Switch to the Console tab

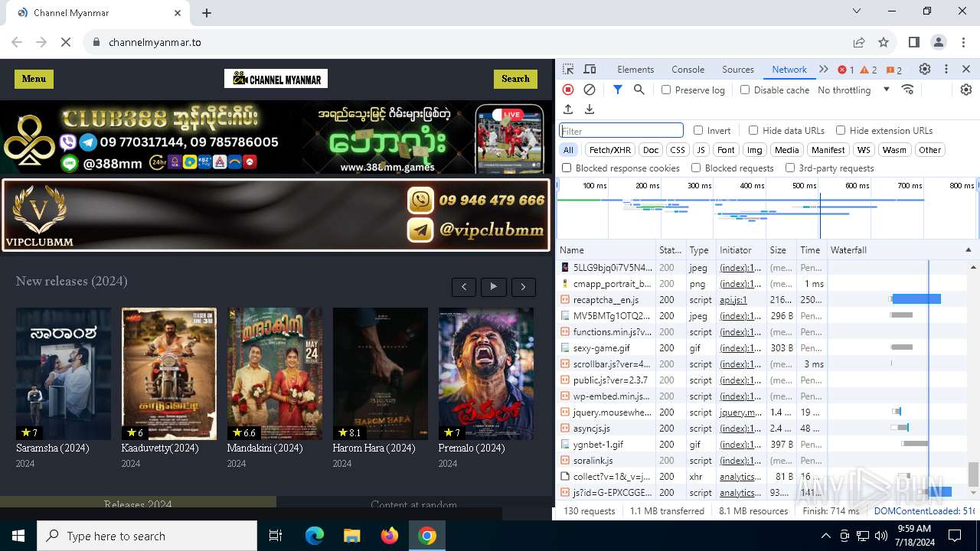point(688,70)
